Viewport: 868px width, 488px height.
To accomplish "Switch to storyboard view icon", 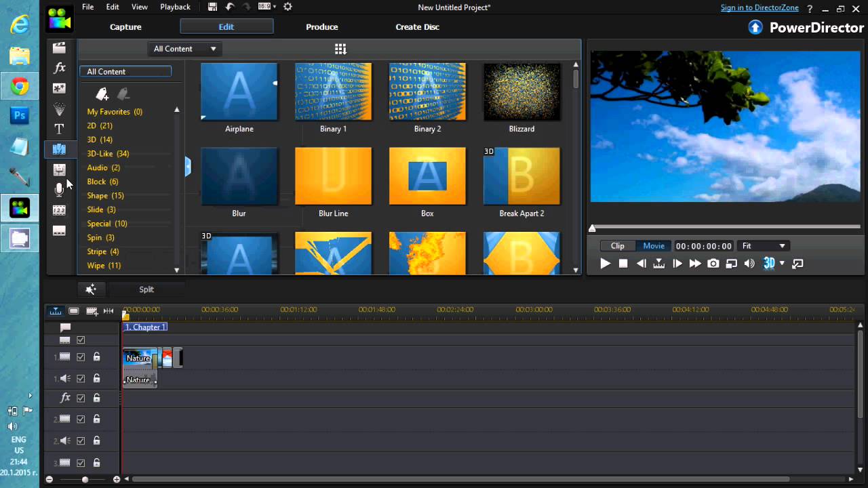I will point(74,311).
